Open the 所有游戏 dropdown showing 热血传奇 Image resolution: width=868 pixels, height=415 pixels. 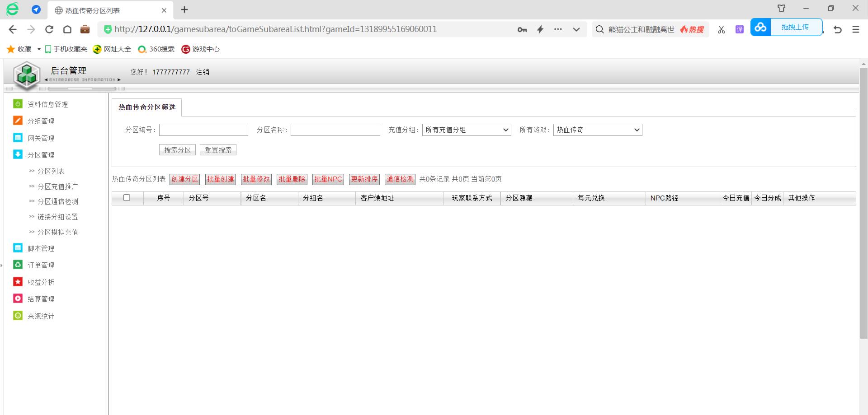597,130
